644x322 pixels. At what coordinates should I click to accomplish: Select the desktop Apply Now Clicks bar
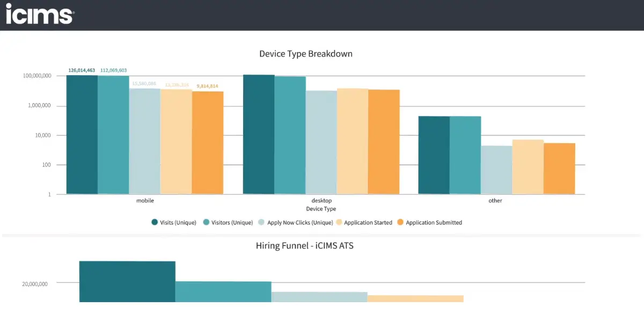[x=321, y=142]
